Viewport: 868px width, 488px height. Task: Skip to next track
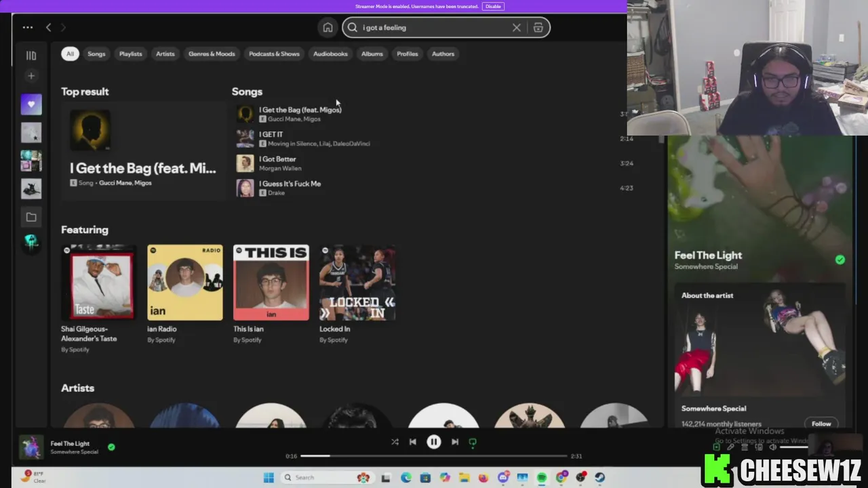point(455,442)
